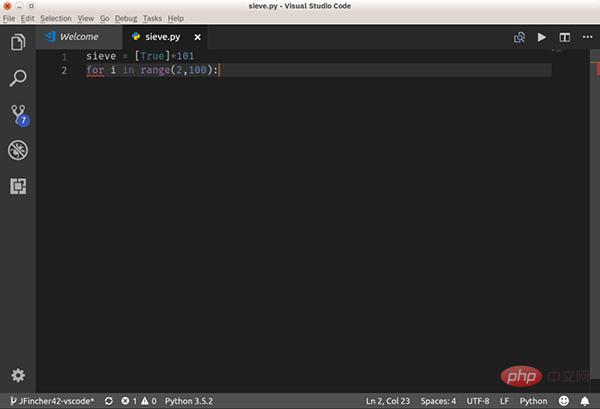The height and width of the screenshot is (409, 600).
Task: Click the 'range' function on line 2
Action: pos(155,70)
